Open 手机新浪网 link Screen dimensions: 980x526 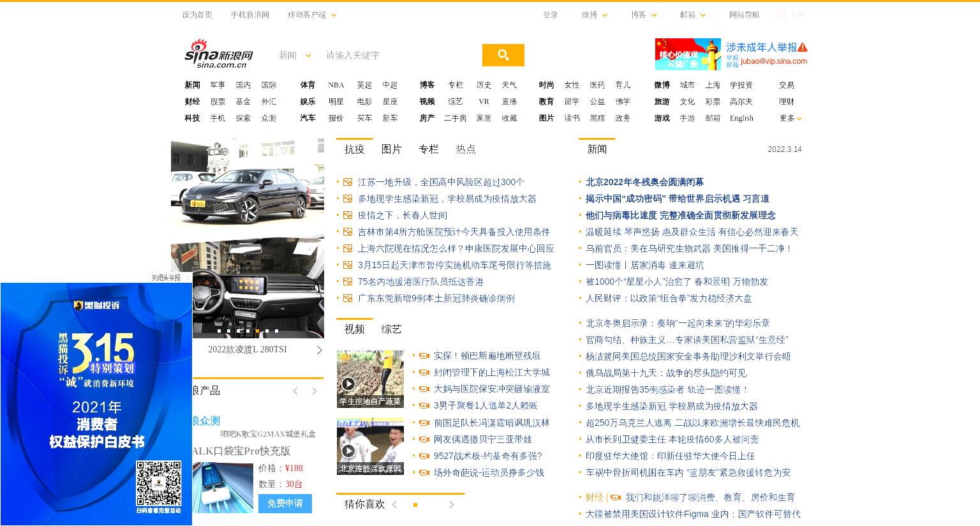pyautogui.click(x=250, y=15)
